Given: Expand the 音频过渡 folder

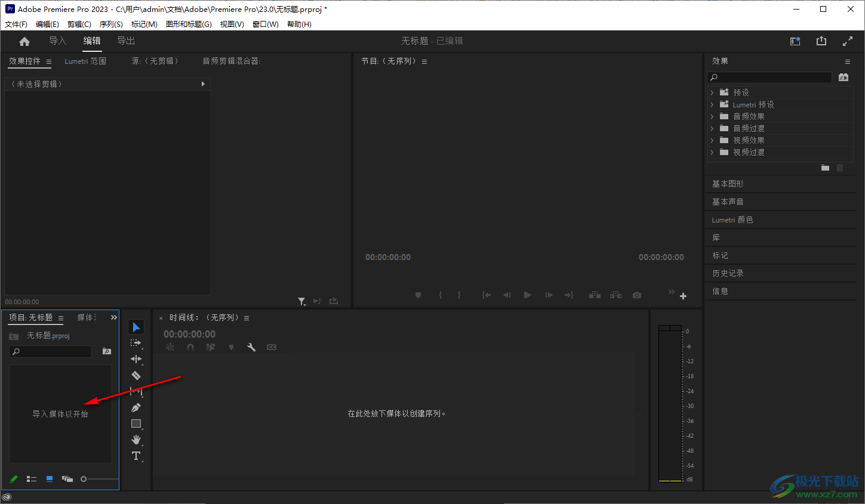Looking at the screenshot, I should click(x=712, y=128).
